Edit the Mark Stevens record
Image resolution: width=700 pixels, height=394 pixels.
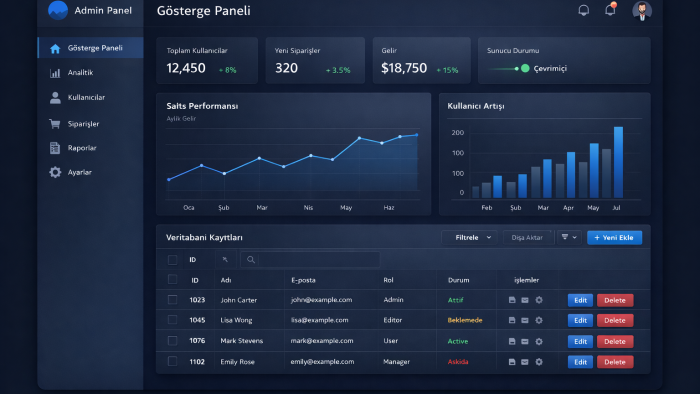pyautogui.click(x=580, y=341)
